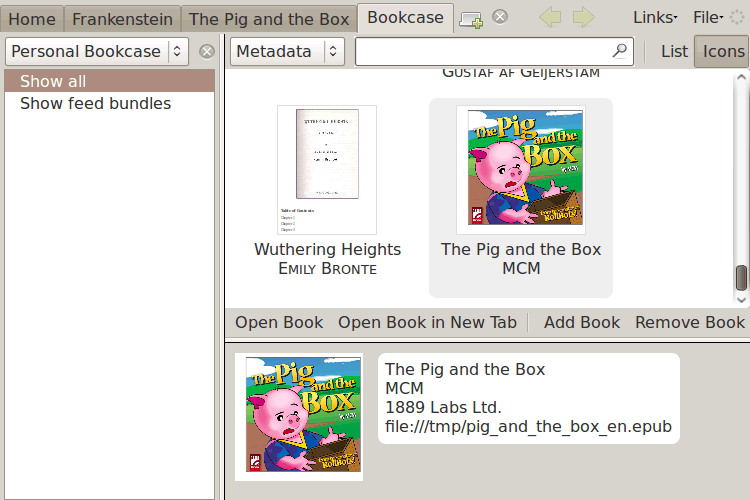Switch to List view
This screenshot has height=500, width=750.
(x=674, y=51)
